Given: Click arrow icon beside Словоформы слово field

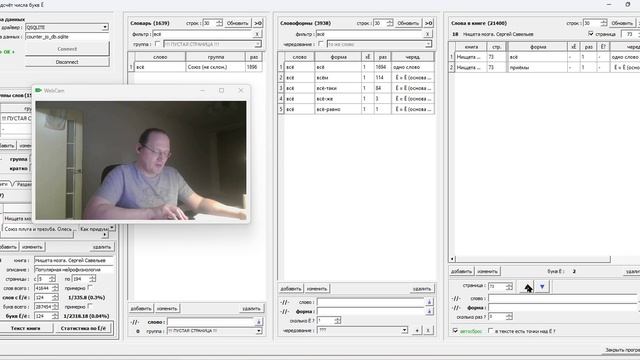Looking at the screenshot, I should pyautogui.click(x=429, y=302).
